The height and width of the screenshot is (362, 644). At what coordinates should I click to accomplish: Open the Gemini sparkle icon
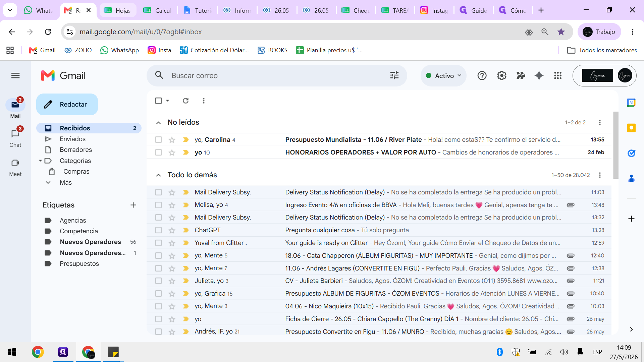pyautogui.click(x=539, y=76)
